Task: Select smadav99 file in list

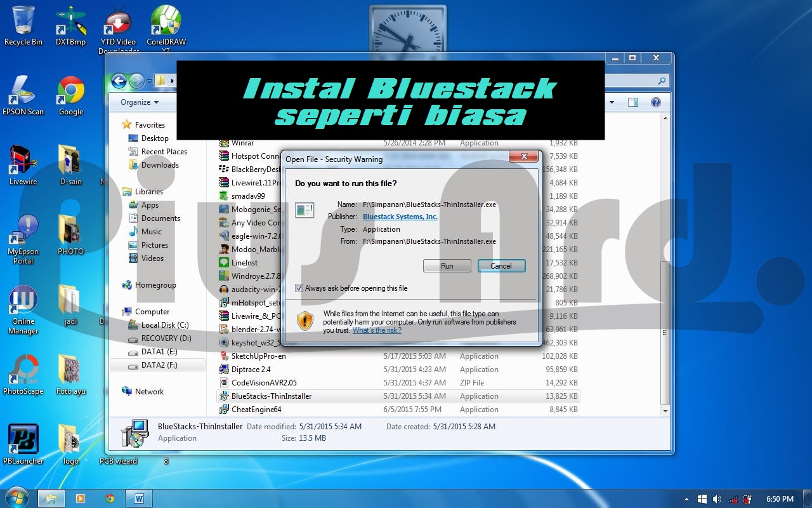Action: coord(248,196)
